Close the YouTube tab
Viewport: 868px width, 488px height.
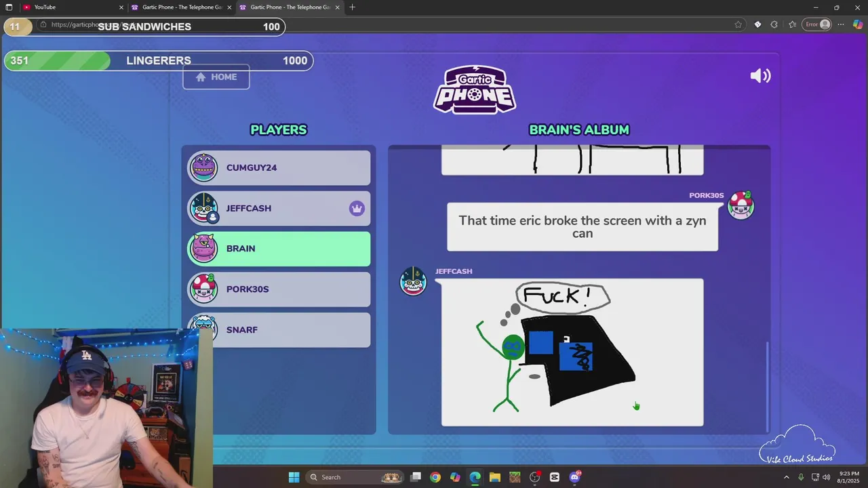pos(121,7)
